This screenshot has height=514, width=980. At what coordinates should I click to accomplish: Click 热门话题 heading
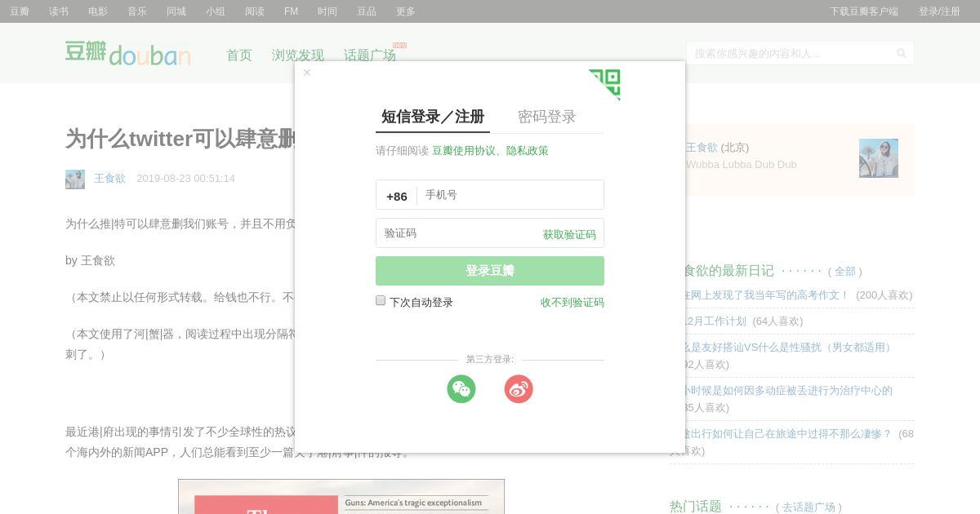coord(696,507)
